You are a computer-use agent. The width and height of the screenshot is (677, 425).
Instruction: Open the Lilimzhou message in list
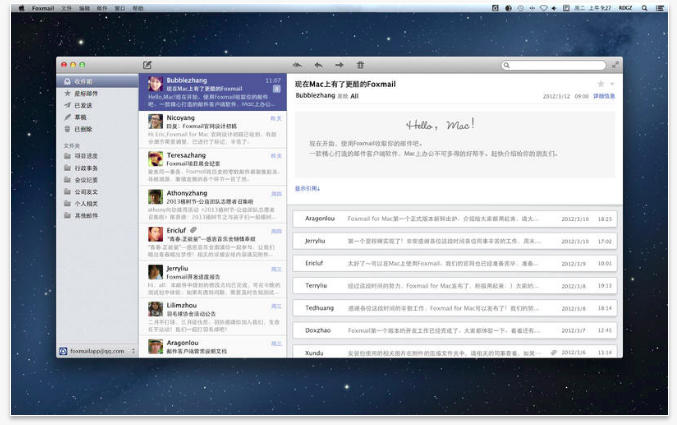coord(212,317)
